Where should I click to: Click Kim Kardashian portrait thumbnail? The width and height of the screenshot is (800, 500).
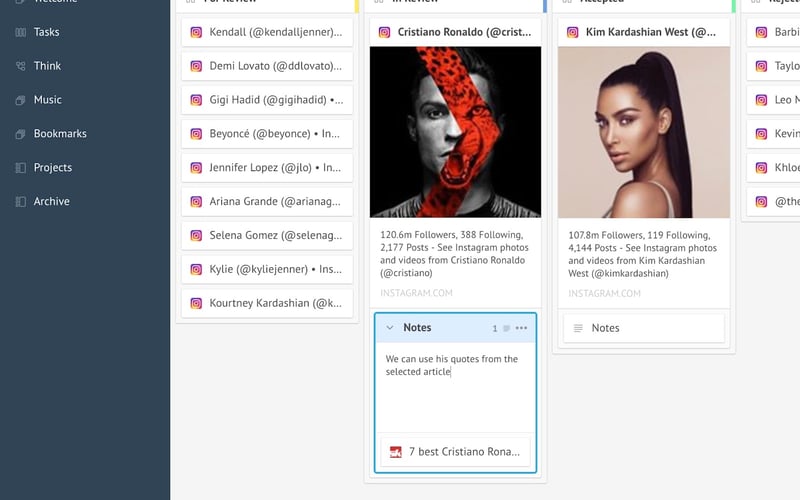[644, 132]
